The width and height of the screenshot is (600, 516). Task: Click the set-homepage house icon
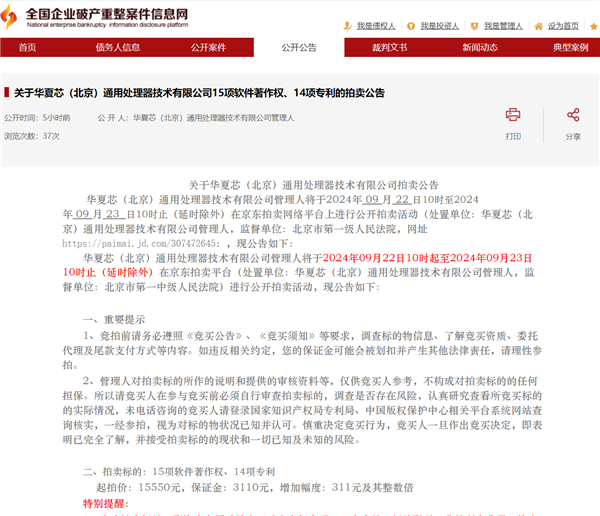[538, 26]
